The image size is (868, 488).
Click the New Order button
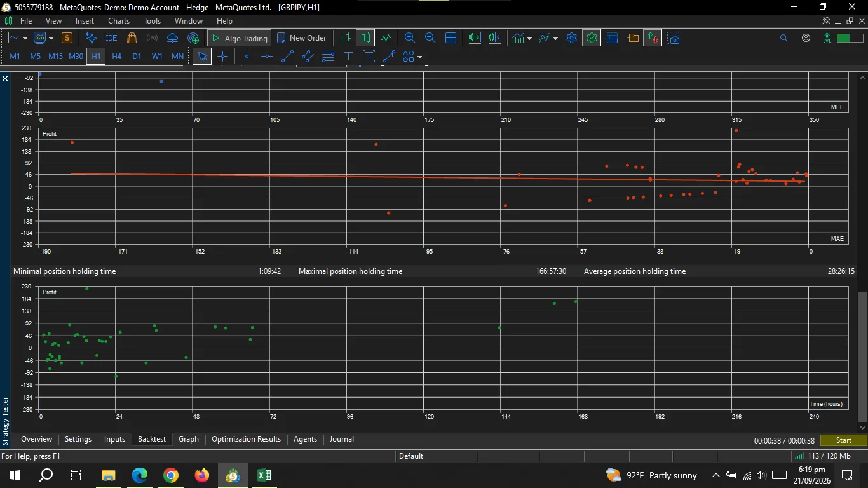pyautogui.click(x=302, y=38)
